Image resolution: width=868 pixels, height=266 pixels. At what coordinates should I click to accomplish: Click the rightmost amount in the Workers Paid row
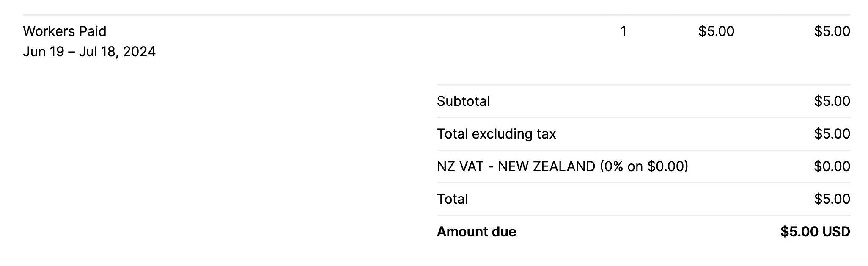pos(832,31)
